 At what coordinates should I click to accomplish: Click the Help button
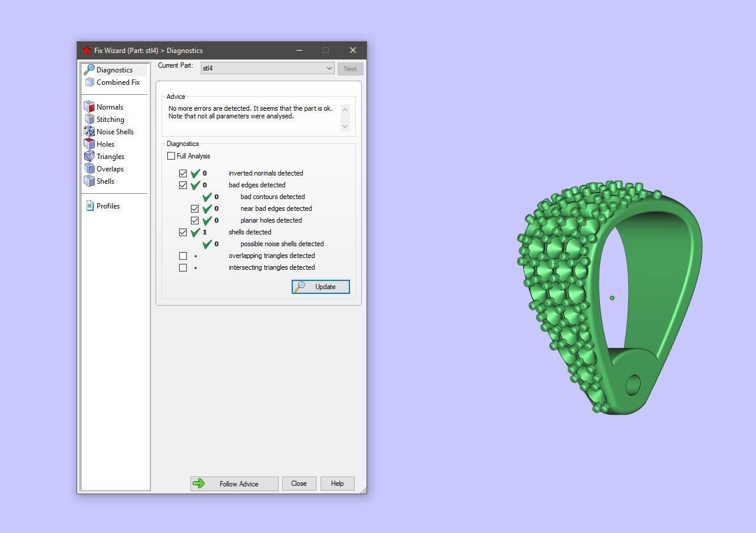point(337,484)
